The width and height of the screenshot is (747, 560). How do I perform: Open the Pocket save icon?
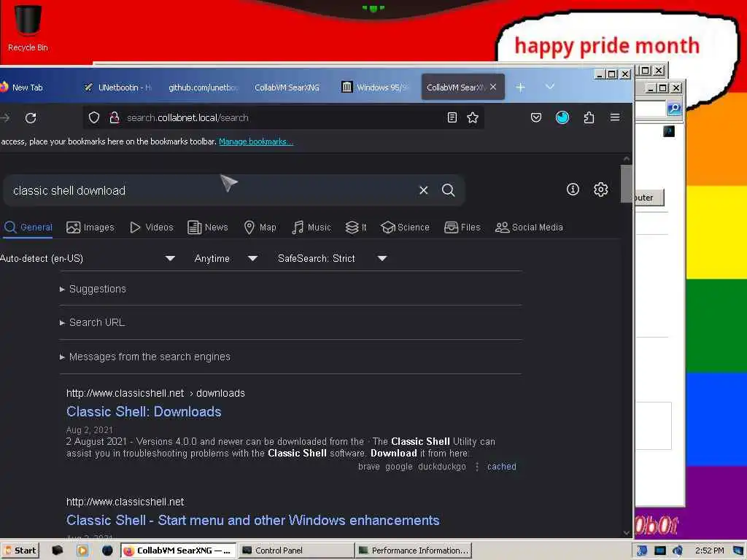coord(536,117)
